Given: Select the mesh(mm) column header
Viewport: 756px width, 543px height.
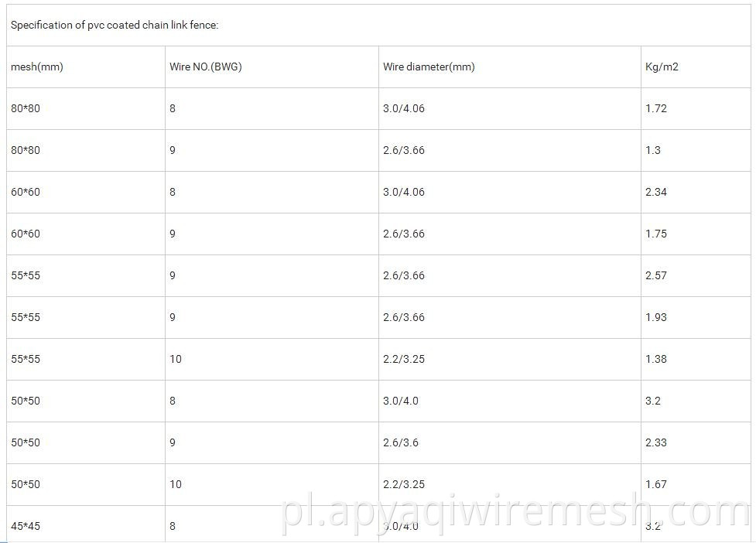Looking at the screenshot, I should click(37, 67).
